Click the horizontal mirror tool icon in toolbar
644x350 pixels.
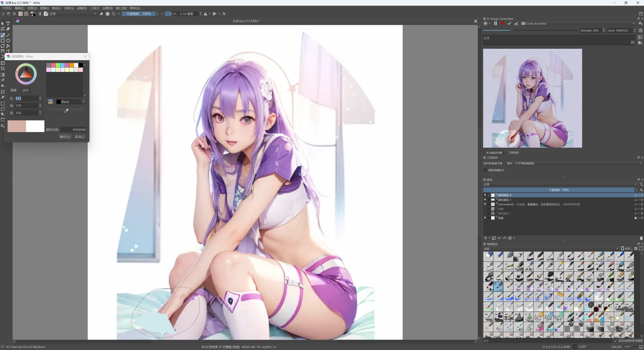point(206,14)
